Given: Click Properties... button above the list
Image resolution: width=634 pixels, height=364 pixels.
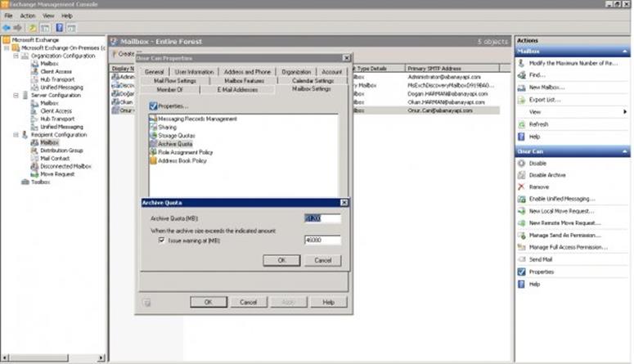Looking at the screenshot, I should tap(169, 106).
